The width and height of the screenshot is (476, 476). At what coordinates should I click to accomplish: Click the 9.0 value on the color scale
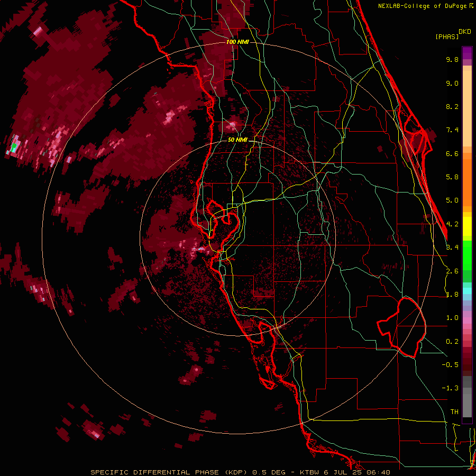click(x=452, y=83)
